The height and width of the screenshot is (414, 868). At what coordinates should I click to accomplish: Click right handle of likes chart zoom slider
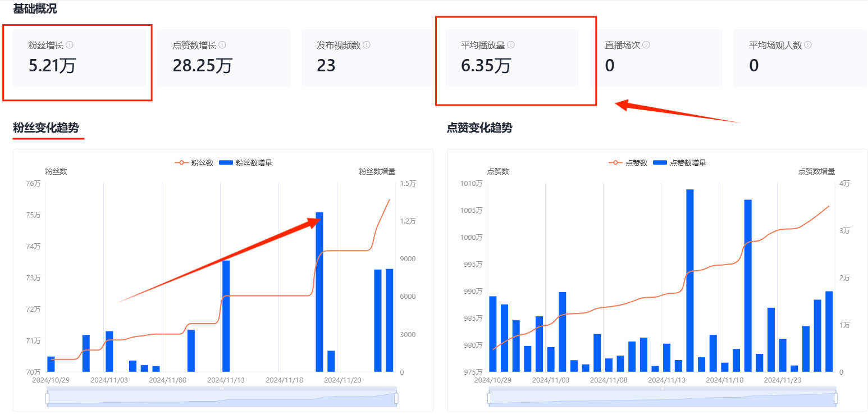(x=836, y=398)
